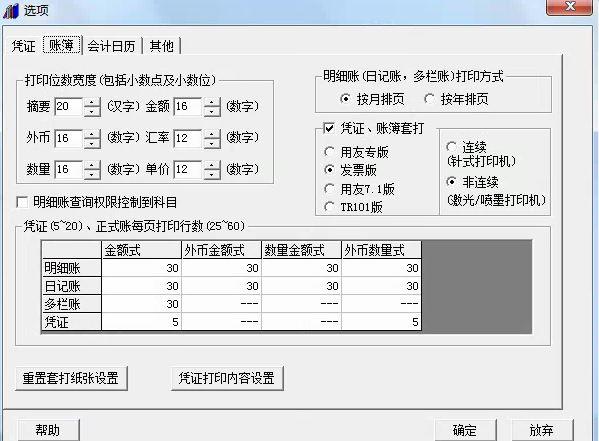Viewport: 599px width, 441px height.
Task: Select the 多栏账 row header
Action: [x=71, y=304]
